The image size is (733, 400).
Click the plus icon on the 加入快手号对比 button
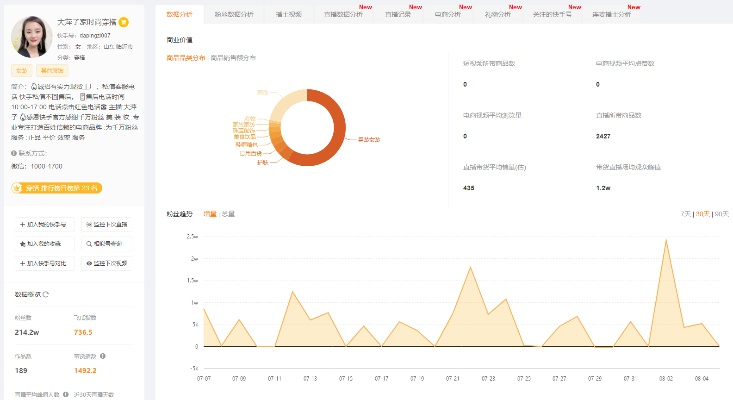[x=22, y=262]
